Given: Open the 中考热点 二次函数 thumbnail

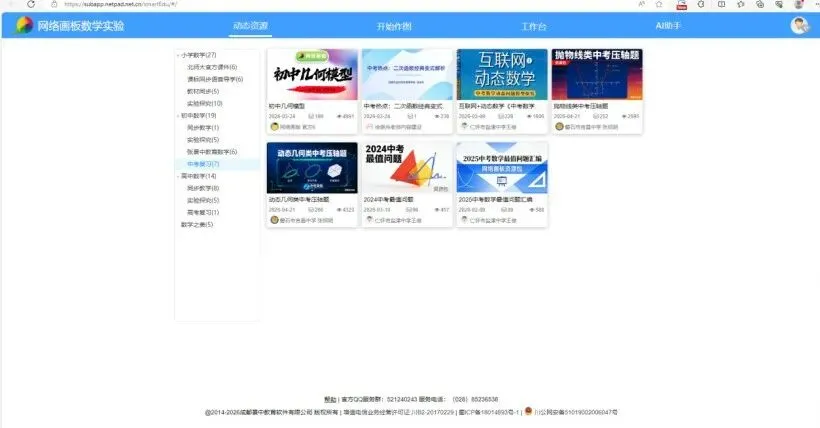Looking at the screenshot, I should click(407, 74).
